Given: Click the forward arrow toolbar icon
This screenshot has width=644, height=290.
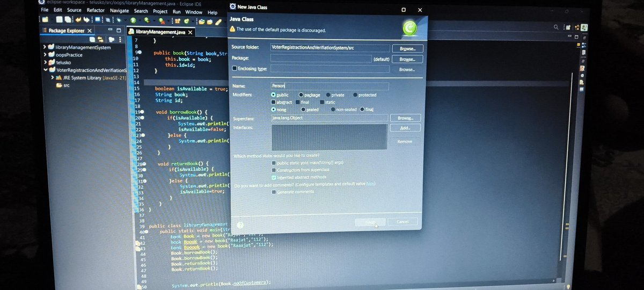Looking at the screenshot, I should point(86,20).
